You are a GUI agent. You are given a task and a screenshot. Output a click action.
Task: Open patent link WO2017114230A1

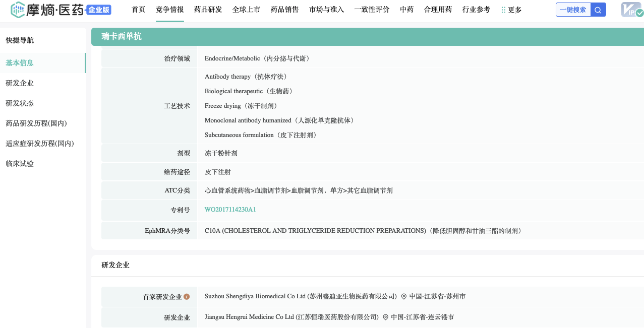230,210
